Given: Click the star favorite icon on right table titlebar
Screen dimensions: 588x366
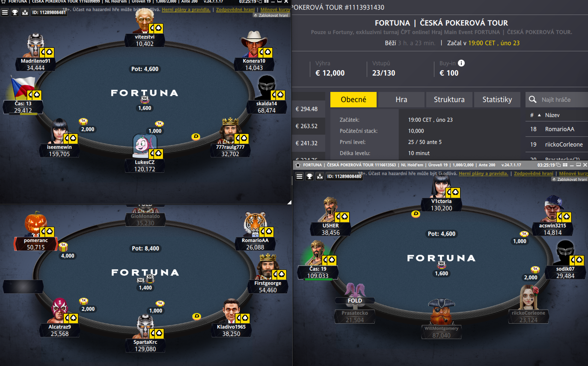Looking at the screenshot, I should pyautogui.click(x=298, y=165).
